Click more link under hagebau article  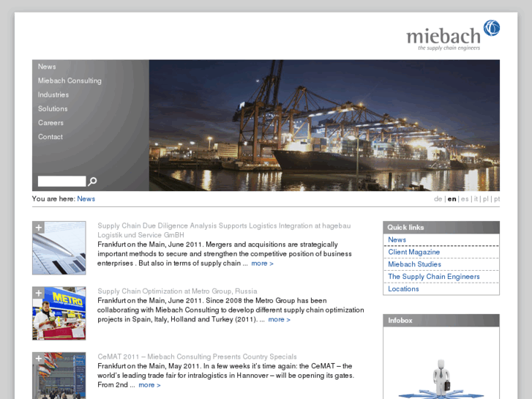click(262, 264)
